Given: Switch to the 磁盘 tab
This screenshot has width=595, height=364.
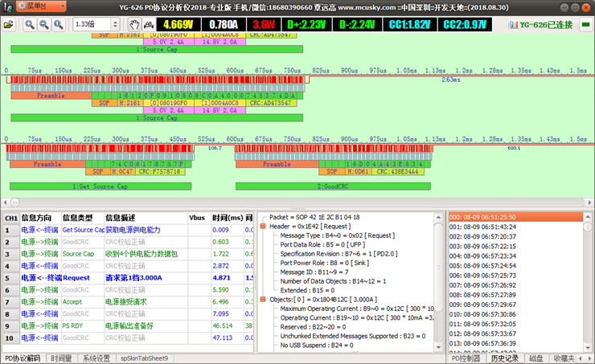Looking at the screenshot, I should tap(535, 358).
